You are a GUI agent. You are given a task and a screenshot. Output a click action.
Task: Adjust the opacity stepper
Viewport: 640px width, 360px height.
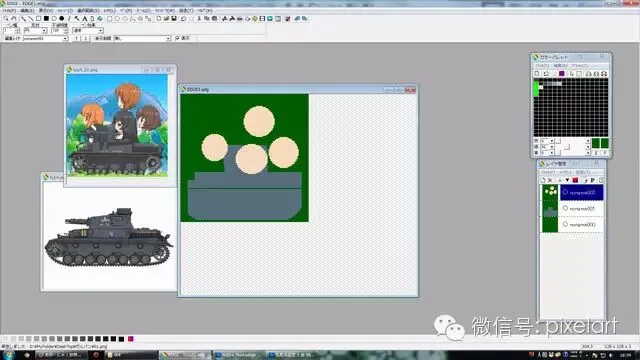pyautogui.click(x=66, y=31)
